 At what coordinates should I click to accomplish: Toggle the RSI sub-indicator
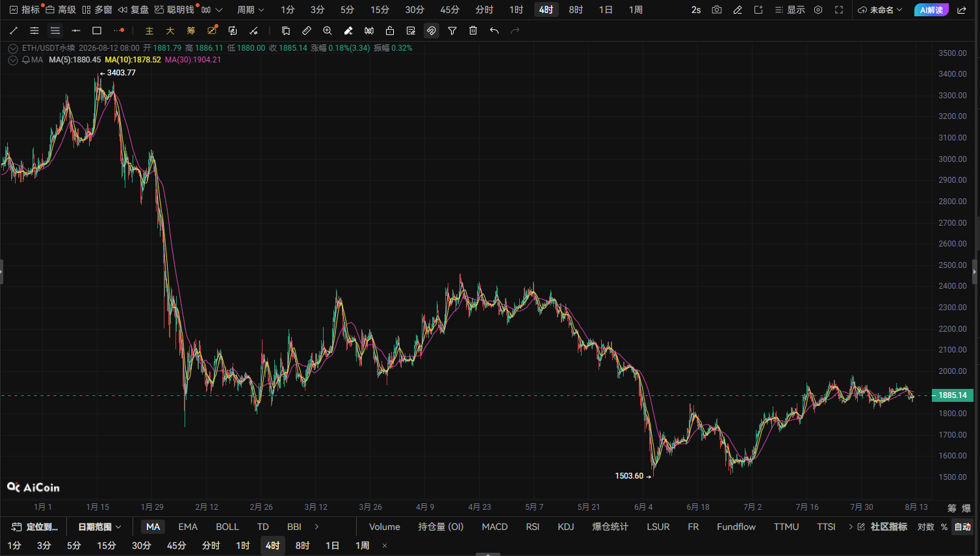[533, 527]
